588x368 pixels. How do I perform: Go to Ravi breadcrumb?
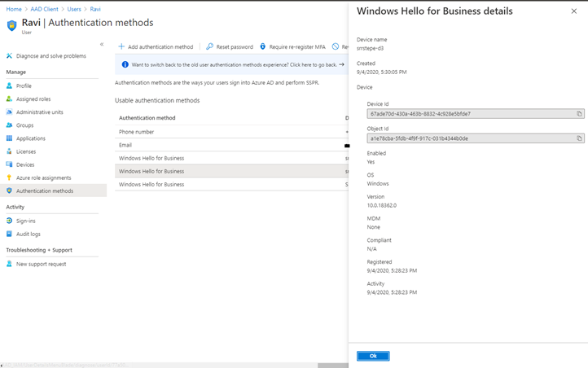95,9
